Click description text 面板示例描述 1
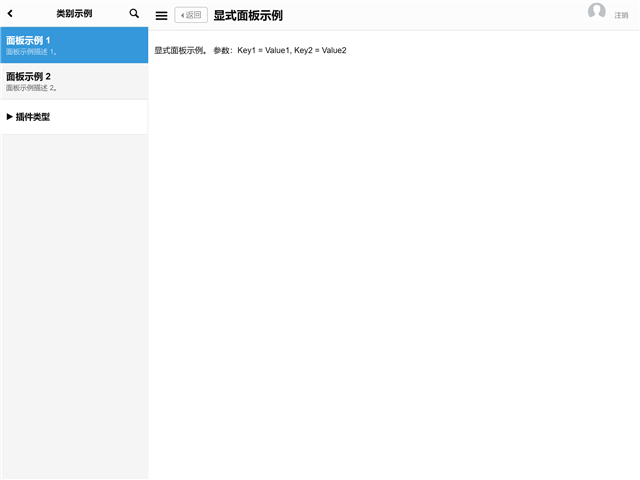 coord(32,52)
